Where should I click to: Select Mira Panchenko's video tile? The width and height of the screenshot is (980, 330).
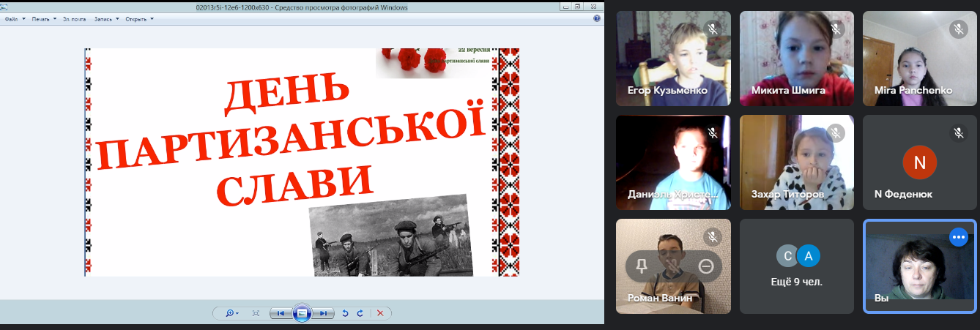tap(920, 59)
